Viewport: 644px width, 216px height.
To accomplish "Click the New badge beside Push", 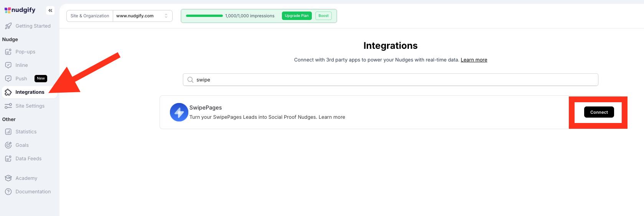I will coord(41,78).
